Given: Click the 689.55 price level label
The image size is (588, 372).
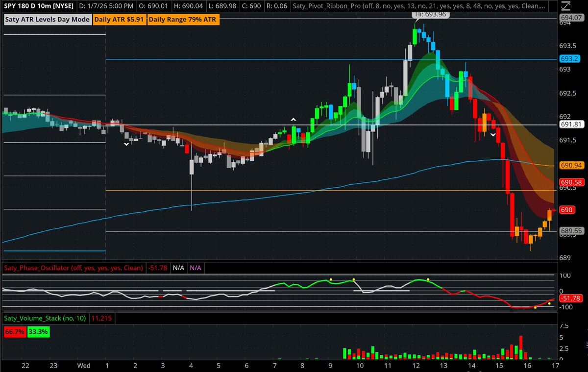Looking at the screenshot, I should 570,230.
